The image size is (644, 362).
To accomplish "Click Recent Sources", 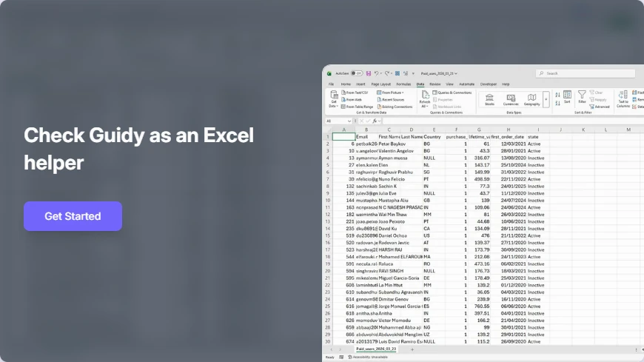I will [x=391, y=100].
